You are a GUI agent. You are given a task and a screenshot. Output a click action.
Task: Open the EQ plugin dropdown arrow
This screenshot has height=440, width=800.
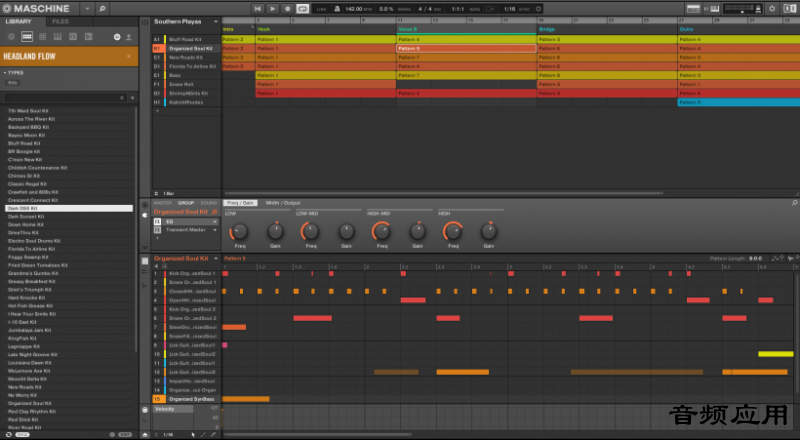(215, 222)
